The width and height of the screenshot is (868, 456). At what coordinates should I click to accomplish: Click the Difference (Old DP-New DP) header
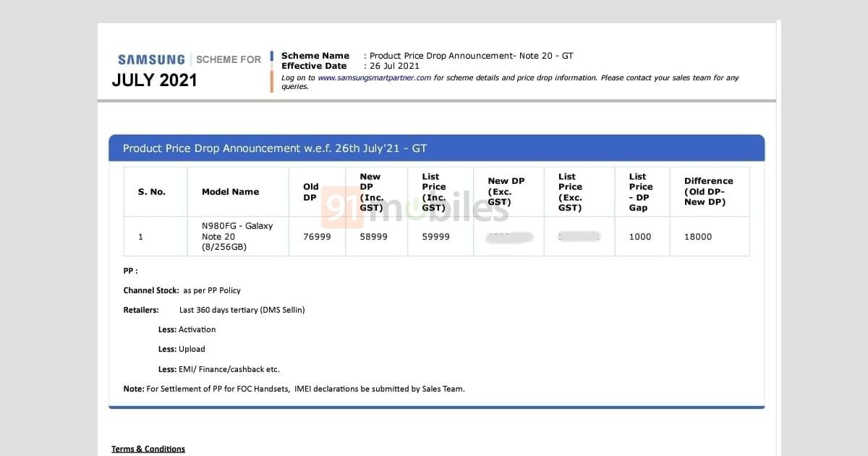(x=708, y=192)
